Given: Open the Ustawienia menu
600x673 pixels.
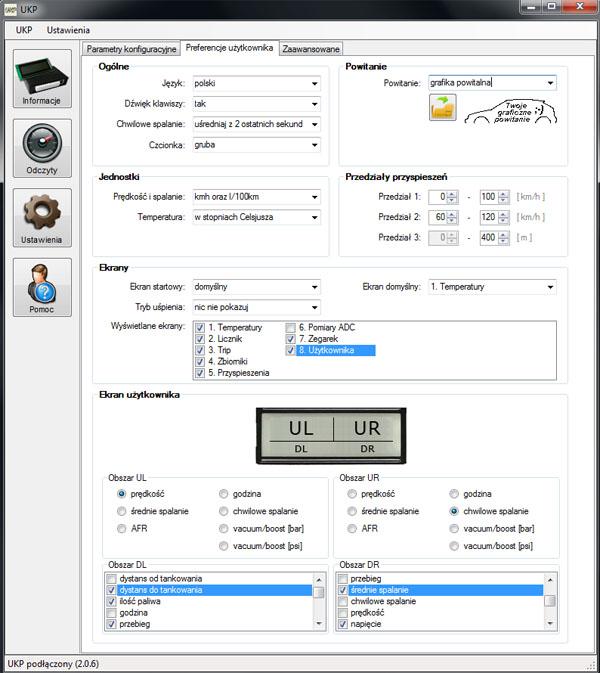Looking at the screenshot, I should click(x=68, y=30).
